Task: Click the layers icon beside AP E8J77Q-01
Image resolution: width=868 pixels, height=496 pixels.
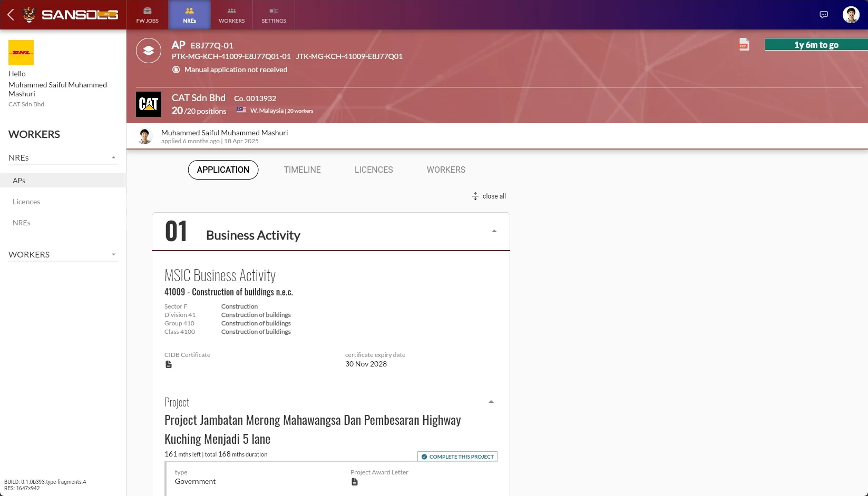Action: click(149, 51)
